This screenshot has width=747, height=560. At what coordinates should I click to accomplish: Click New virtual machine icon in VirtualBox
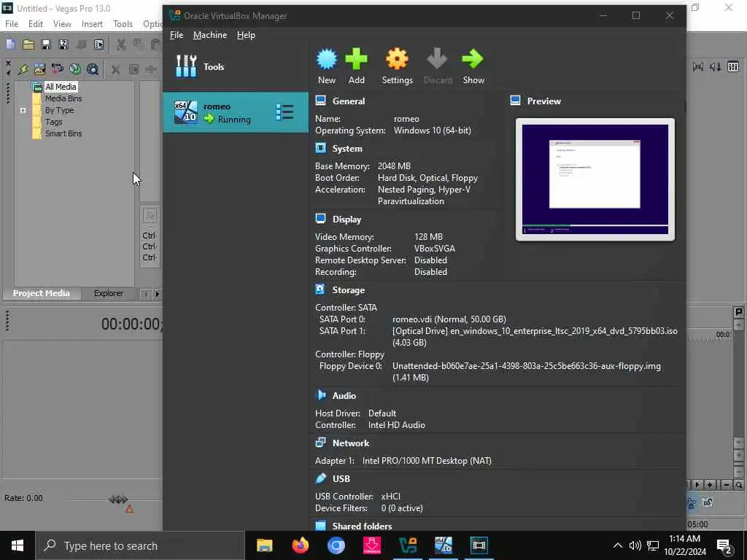(x=327, y=66)
